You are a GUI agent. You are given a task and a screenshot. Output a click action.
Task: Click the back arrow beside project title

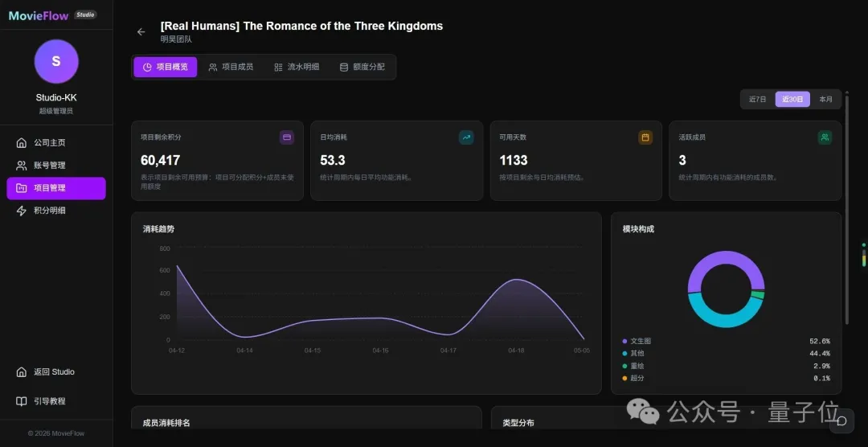tap(141, 32)
